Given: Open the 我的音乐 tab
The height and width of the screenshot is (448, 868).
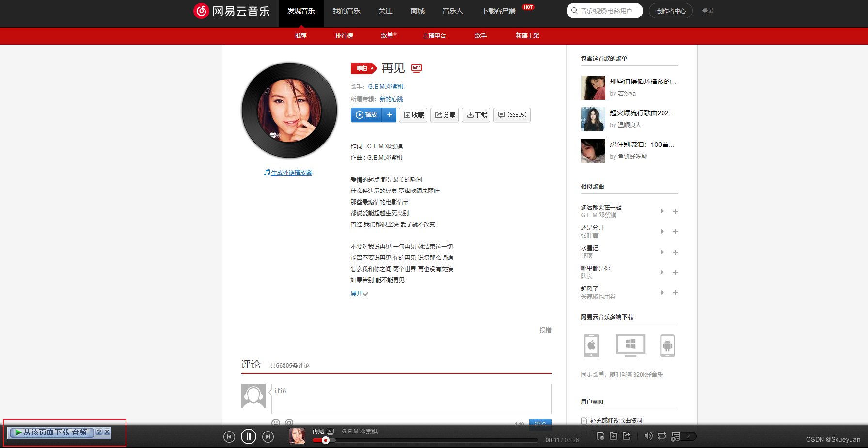Looking at the screenshot, I should coord(347,11).
